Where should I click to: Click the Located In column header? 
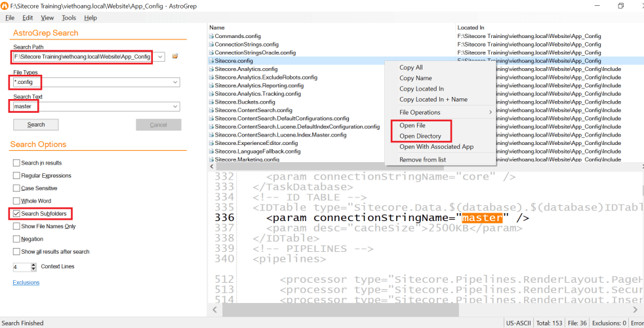point(471,28)
